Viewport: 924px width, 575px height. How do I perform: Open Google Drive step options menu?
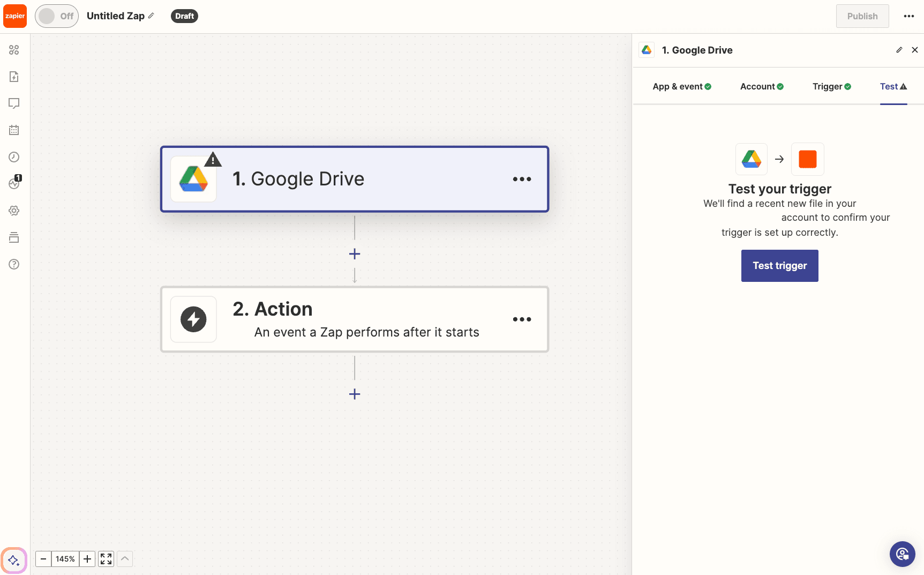[x=522, y=179]
